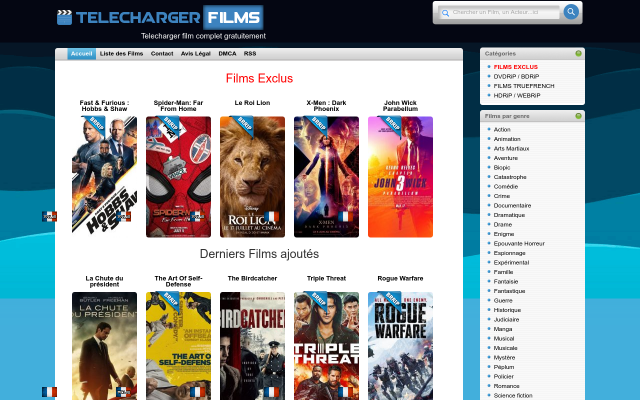Go to the Contact page

162,53
